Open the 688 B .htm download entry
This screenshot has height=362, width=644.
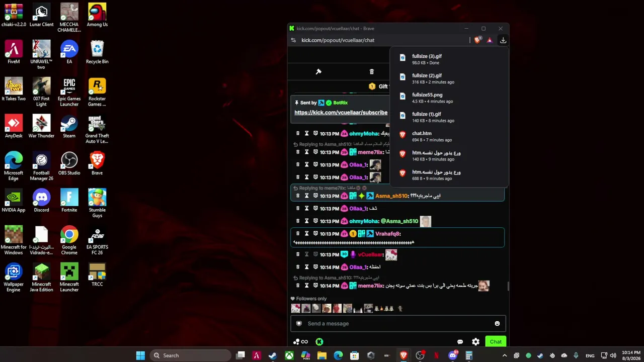pyautogui.click(x=449, y=175)
